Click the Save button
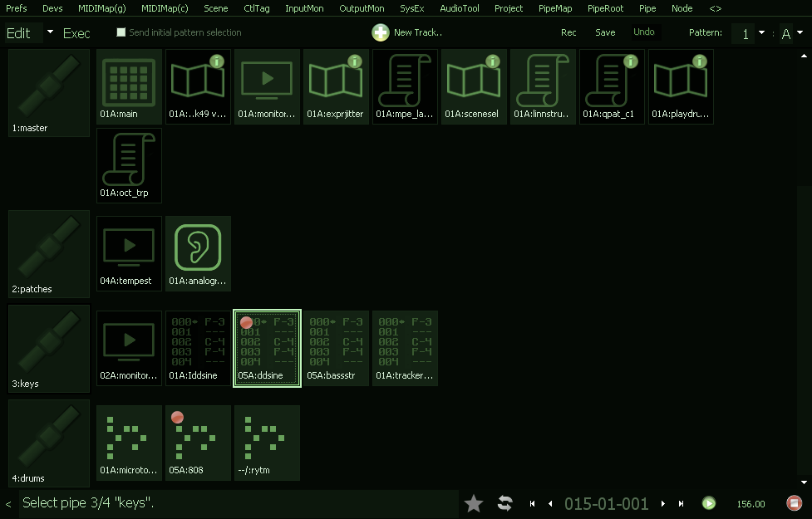812x519 pixels. [x=605, y=32]
